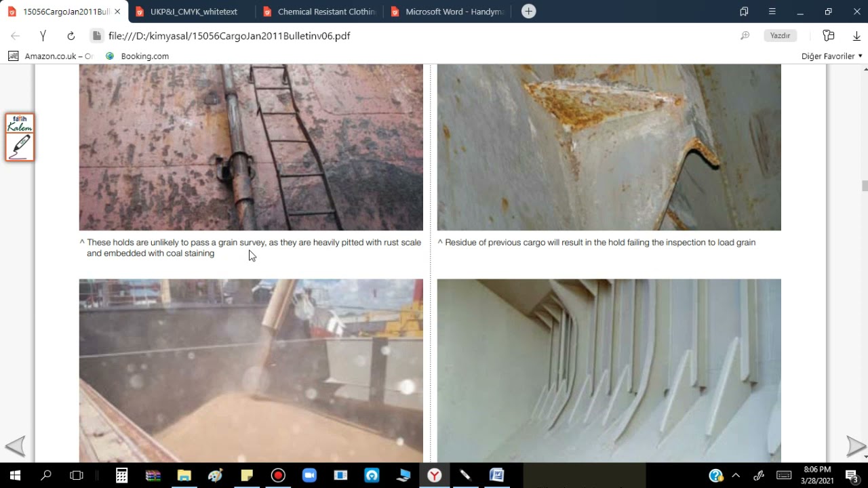
Task: Click the vertical scrollbar thumb
Action: pyautogui.click(x=864, y=186)
